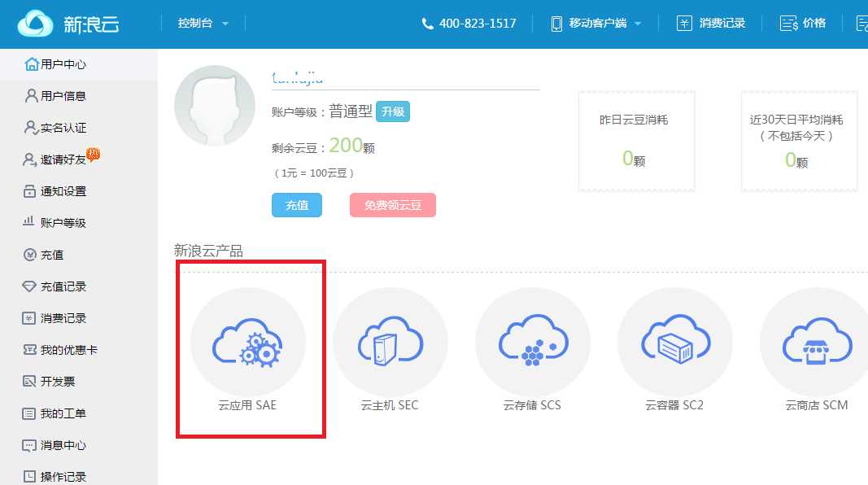Open 消息中心 in sidebar
This screenshot has height=485, width=868.
[63, 445]
